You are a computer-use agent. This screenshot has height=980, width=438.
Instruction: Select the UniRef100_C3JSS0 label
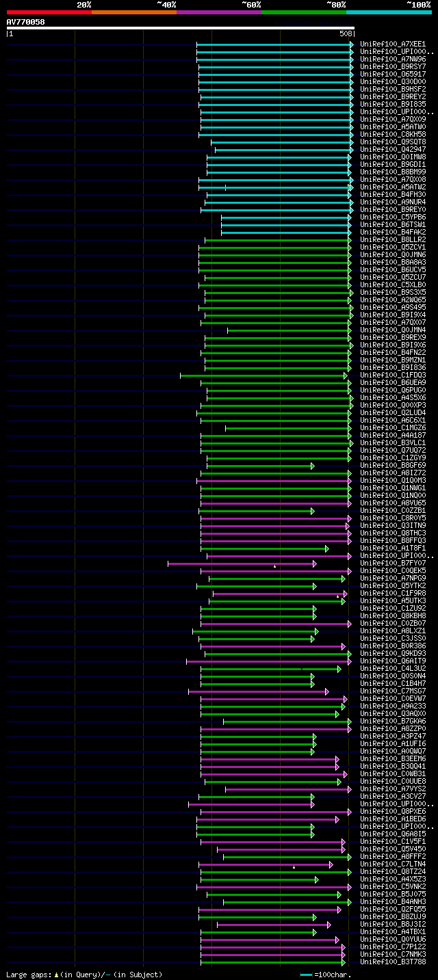pos(394,638)
